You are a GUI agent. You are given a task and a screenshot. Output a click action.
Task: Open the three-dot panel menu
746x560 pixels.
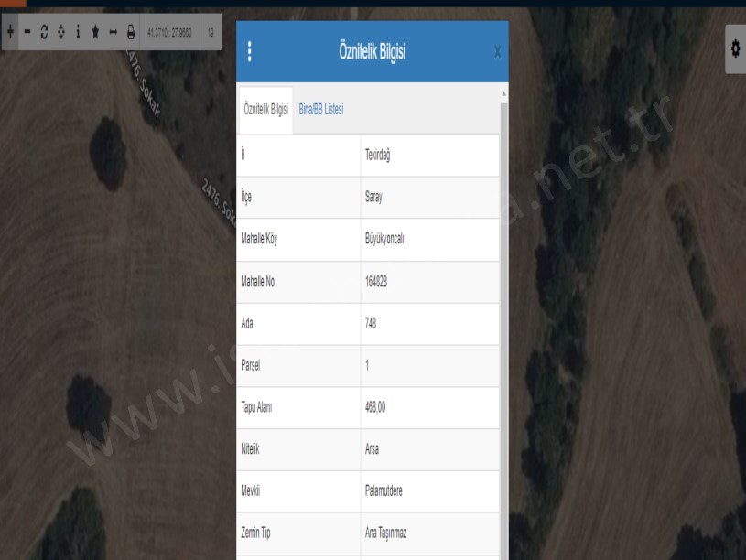point(250,51)
